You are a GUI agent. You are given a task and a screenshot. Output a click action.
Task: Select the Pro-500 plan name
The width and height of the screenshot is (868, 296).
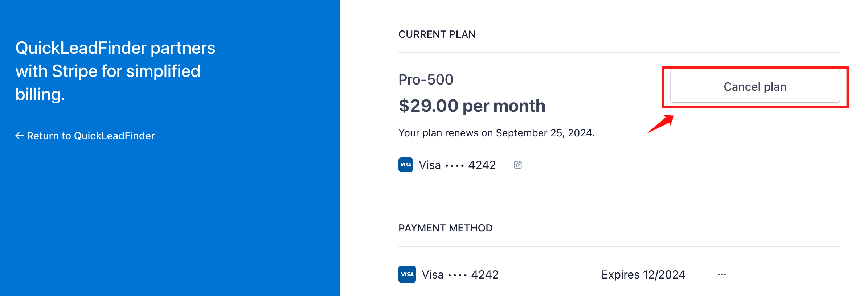click(426, 79)
